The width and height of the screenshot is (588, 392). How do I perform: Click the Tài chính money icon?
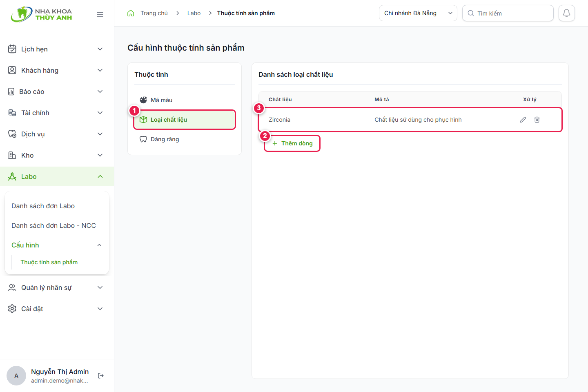point(12,113)
